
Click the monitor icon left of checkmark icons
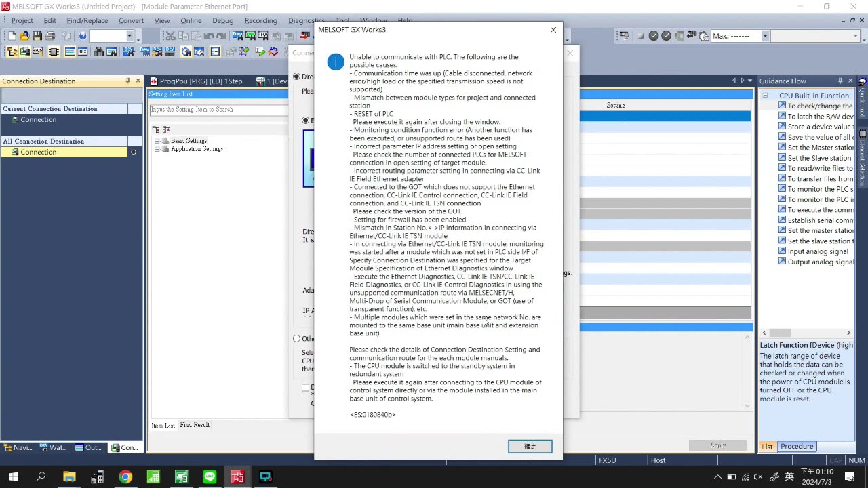(626, 36)
